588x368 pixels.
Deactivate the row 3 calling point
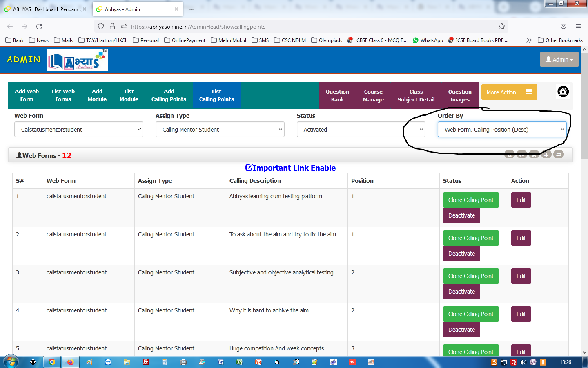coord(461,292)
